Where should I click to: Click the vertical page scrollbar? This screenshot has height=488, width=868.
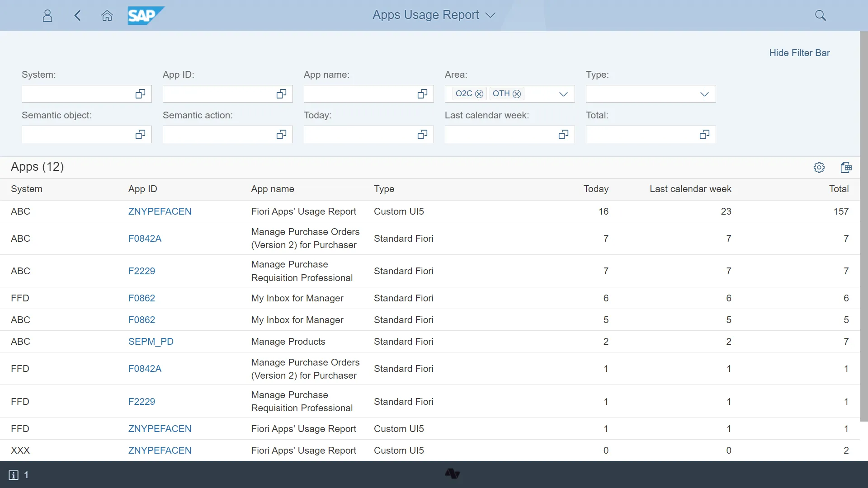(863, 226)
